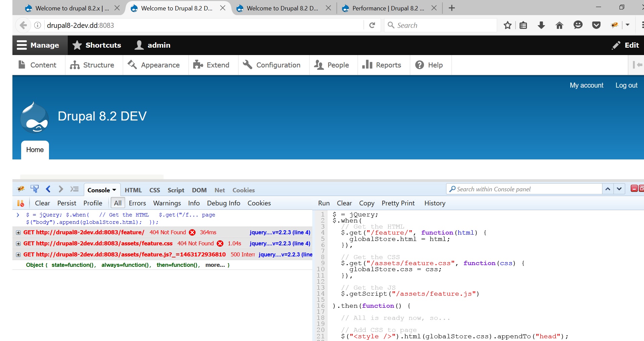644x341 pixels.
Task: Toggle Persist console logging
Action: click(x=67, y=203)
